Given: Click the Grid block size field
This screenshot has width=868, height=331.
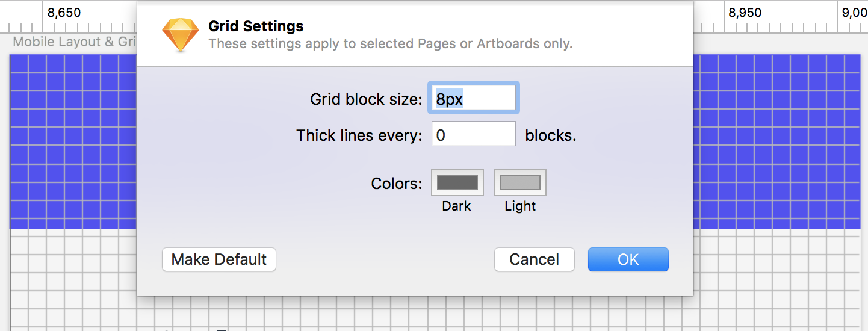Looking at the screenshot, I should 474,98.
